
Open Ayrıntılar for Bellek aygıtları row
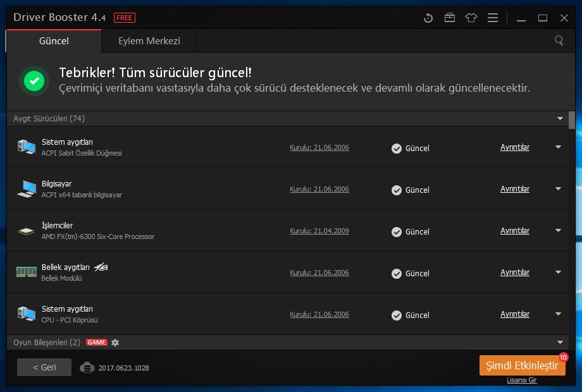pyautogui.click(x=514, y=273)
